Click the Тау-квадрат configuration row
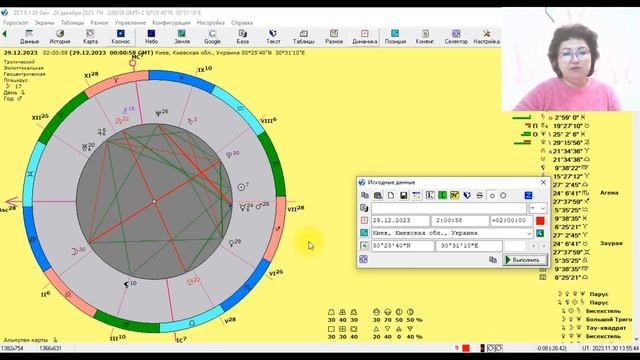Viewport: 640px width, 360px height. click(x=594, y=328)
